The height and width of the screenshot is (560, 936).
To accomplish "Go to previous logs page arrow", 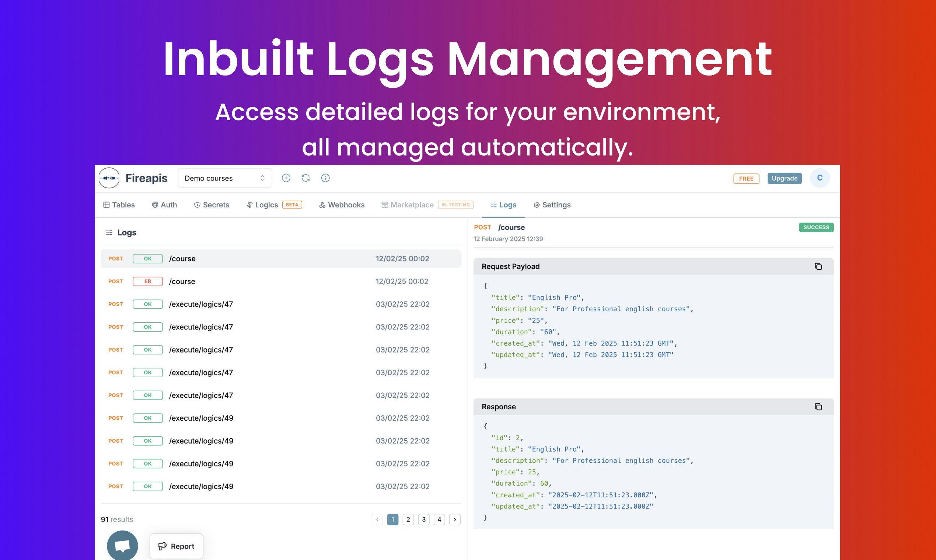I will pyautogui.click(x=377, y=519).
